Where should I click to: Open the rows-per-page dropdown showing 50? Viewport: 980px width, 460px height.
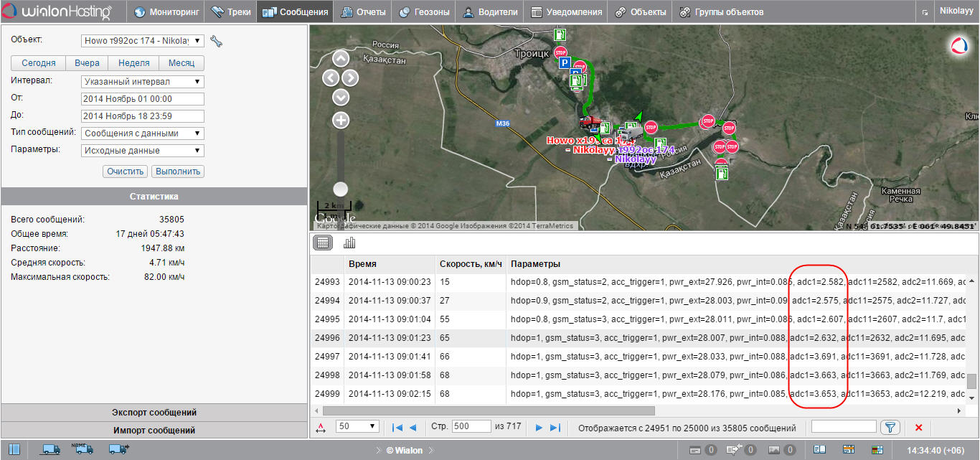point(357,426)
